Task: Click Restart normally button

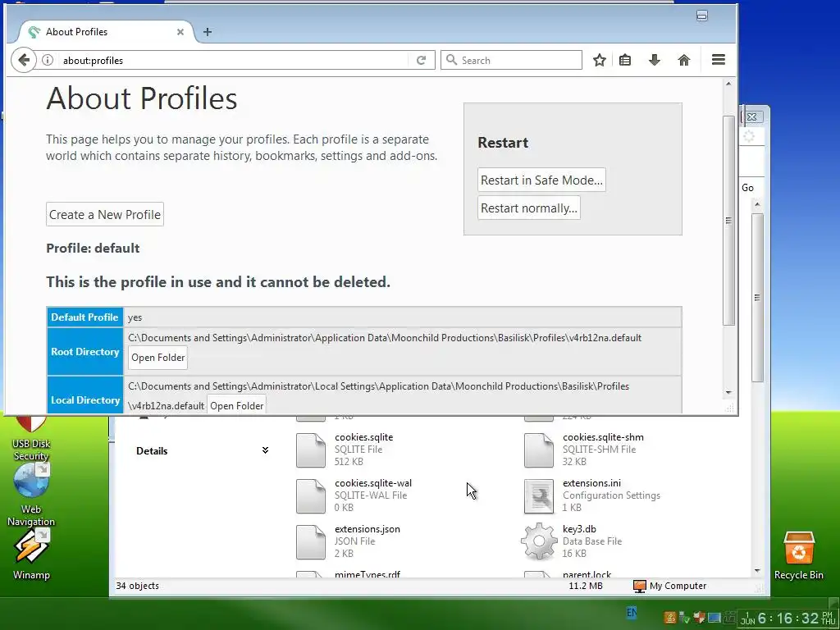Action: (x=529, y=208)
